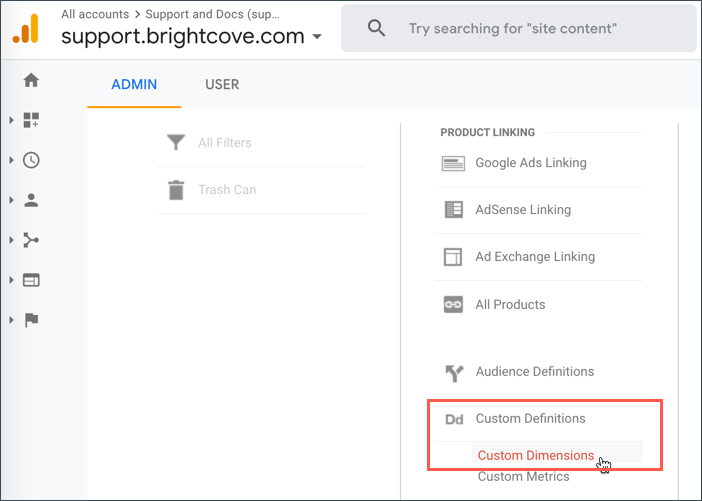Click the All Filters funnel icon
Screen dimensions: 702x501
[176, 142]
